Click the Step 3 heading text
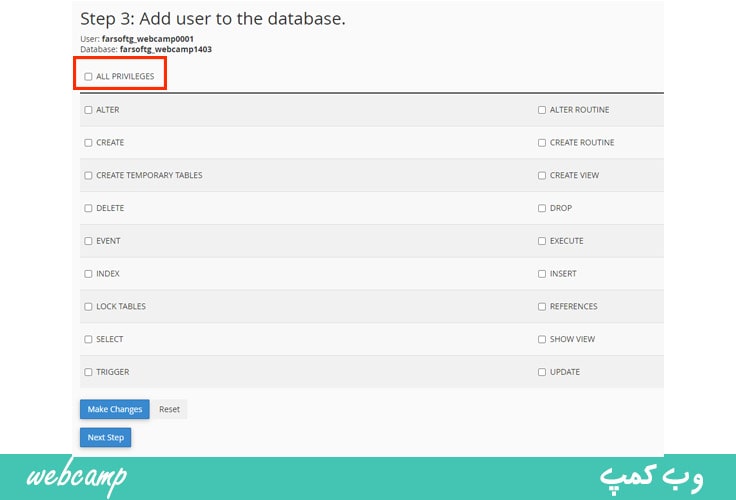Viewport: 736px width, 500px height. click(213, 19)
